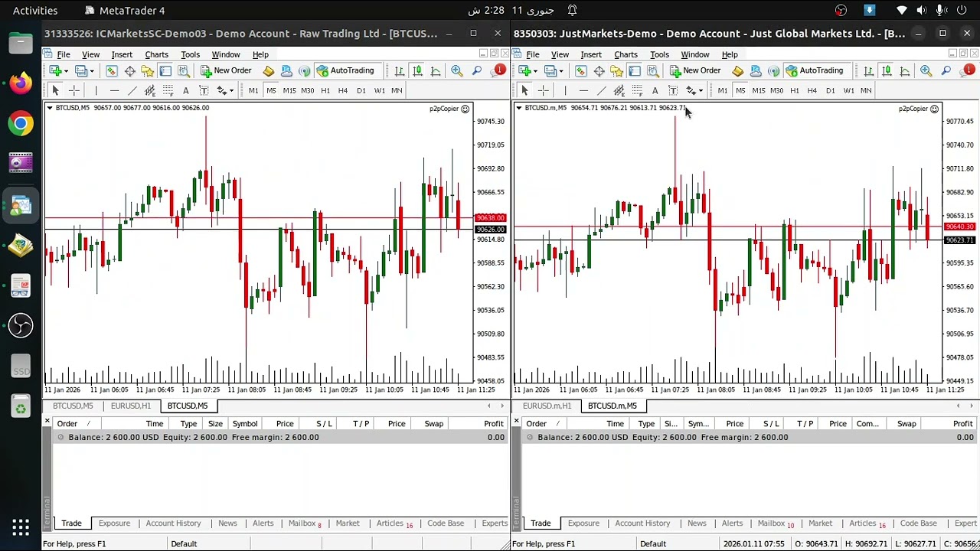Enable bar chart mode in ICMarkets window

[x=400, y=70]
